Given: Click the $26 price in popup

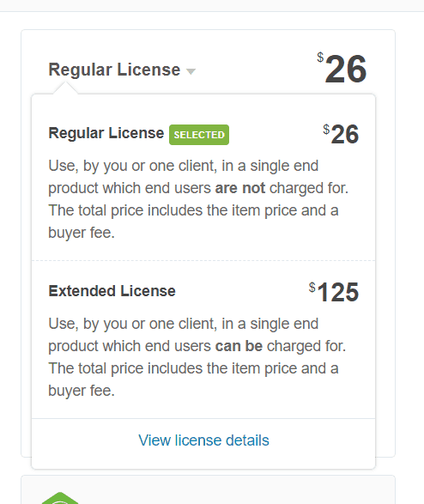Looking at the screenshot, I should pos(341,134).
